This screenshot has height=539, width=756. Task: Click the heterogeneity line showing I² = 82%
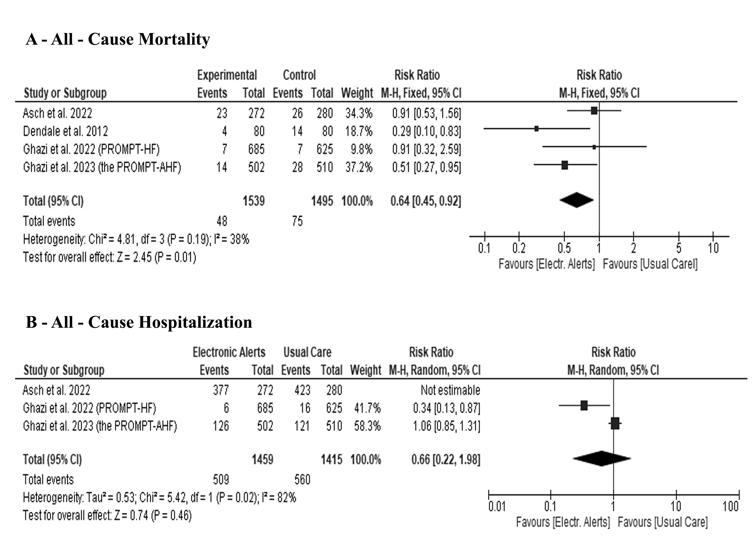(x=159, y=497)
